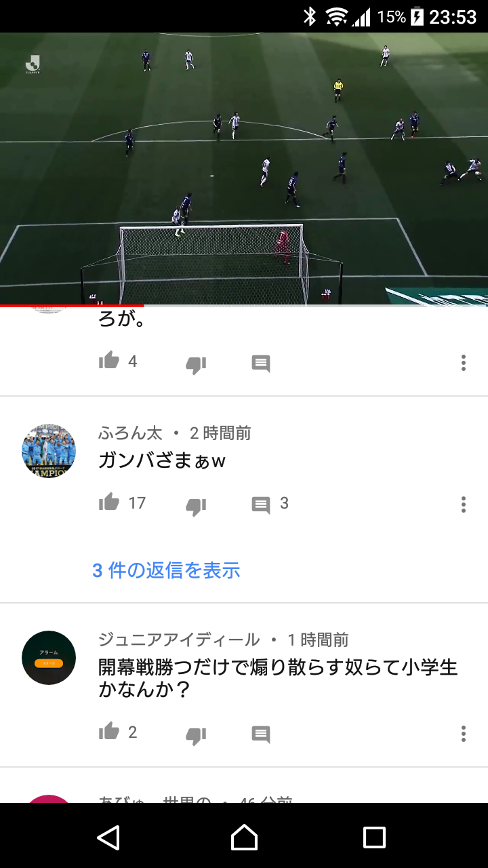Open replies icon on ふろん太 comment

(261, 505)
